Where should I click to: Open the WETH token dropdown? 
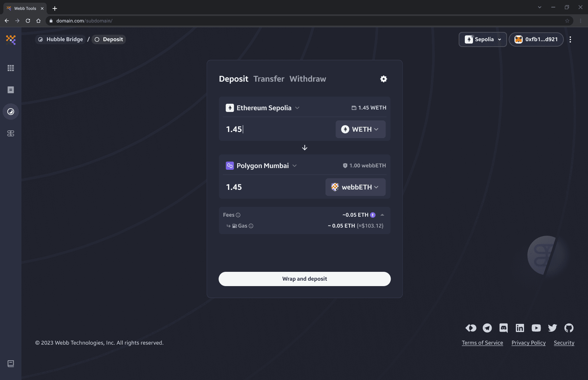[x=361, y=129]
